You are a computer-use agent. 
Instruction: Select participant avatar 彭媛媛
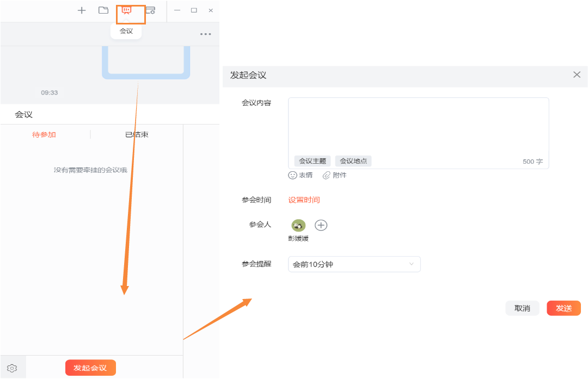(298, 226)
